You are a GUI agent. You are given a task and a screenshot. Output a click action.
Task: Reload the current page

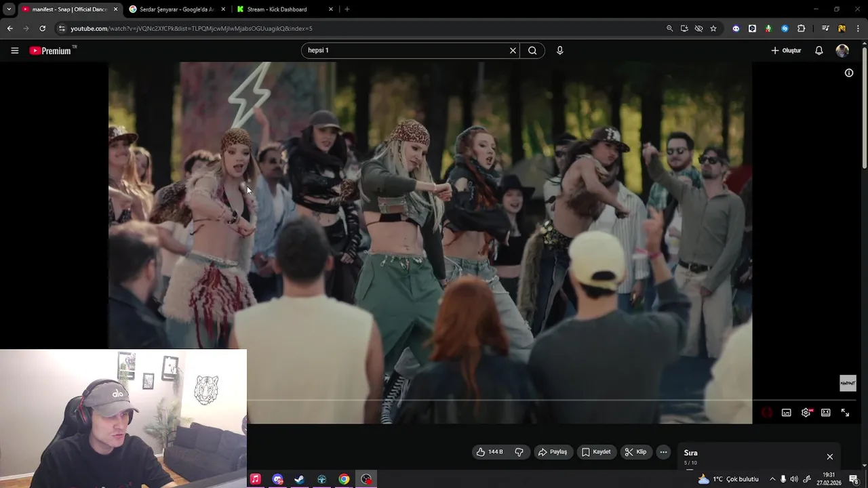pyautogui.click(x=42, y=28)
